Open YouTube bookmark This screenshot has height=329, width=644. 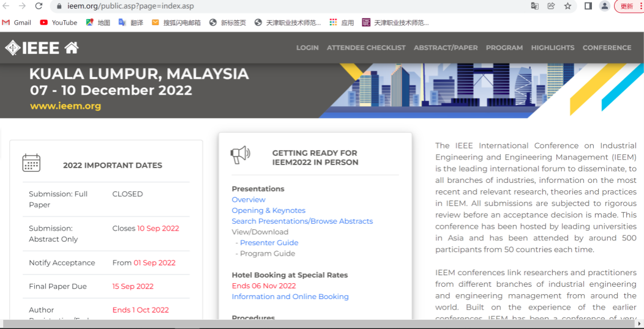tap(59, 23)
